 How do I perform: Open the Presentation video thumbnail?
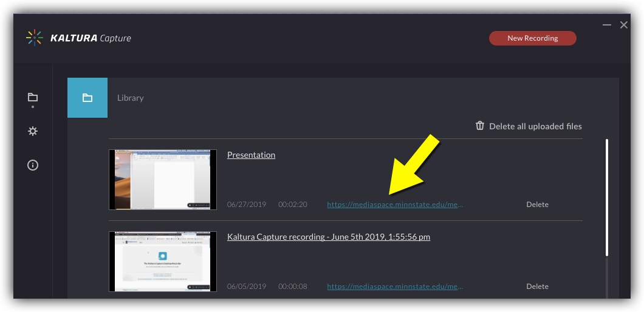163,180
